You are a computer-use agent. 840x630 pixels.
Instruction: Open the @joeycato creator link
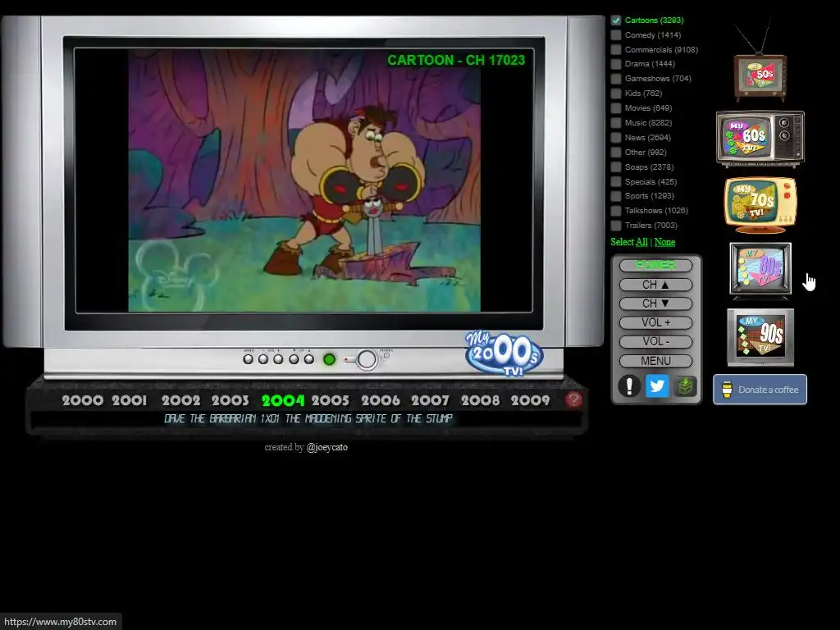click(x=326, y=447)
